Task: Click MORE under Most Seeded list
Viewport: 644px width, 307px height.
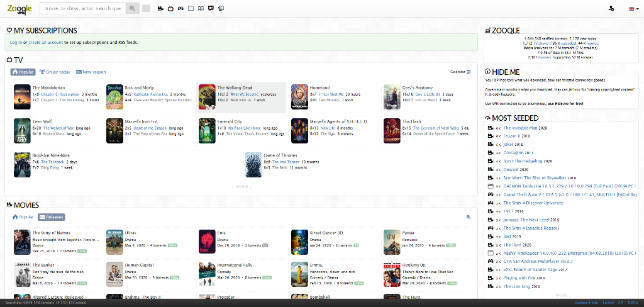Action: click(x=560, y=295)
